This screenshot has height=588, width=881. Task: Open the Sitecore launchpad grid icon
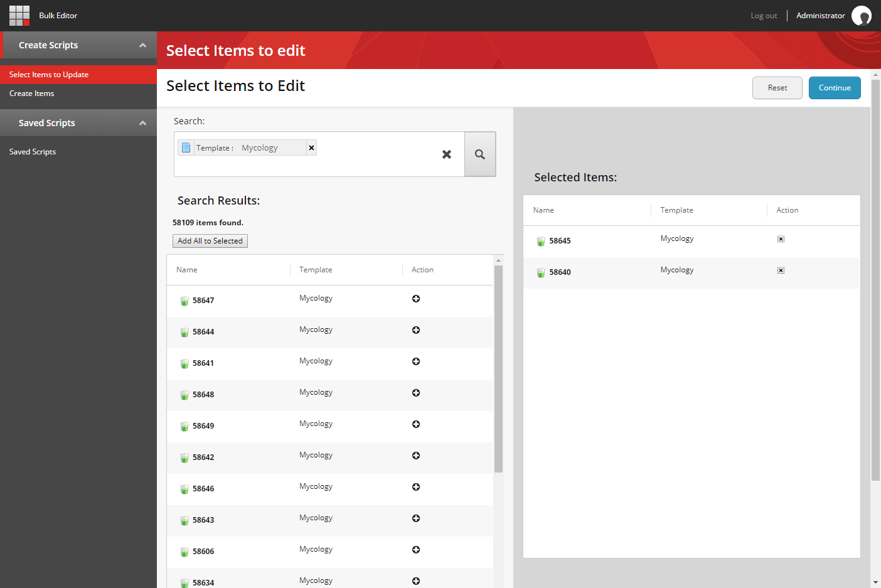point(19,16)
